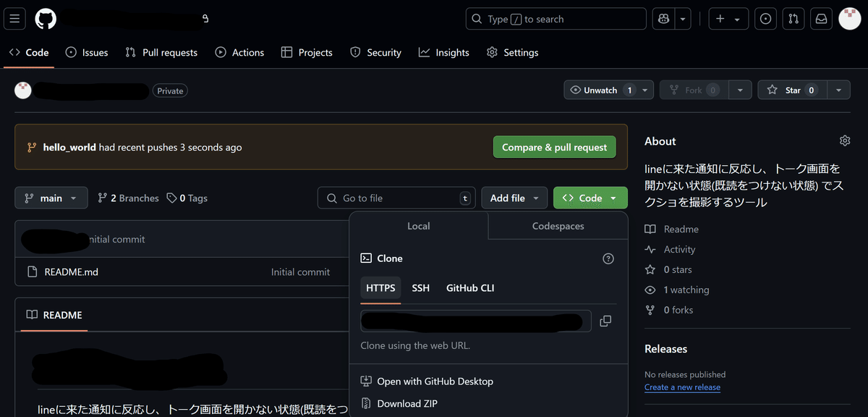The width and height of the screenshot is (868, 417).
Task: Open your issues from the header icon
Action: 765,19
